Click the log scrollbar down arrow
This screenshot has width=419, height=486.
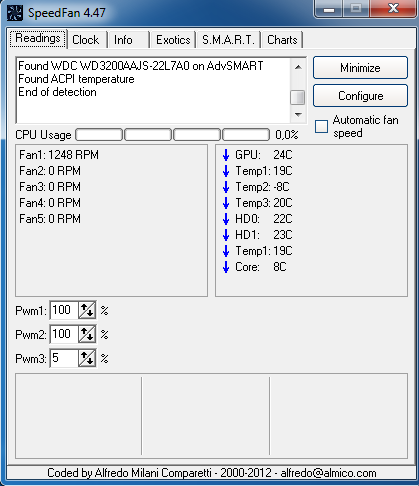(x=298, y=115)
